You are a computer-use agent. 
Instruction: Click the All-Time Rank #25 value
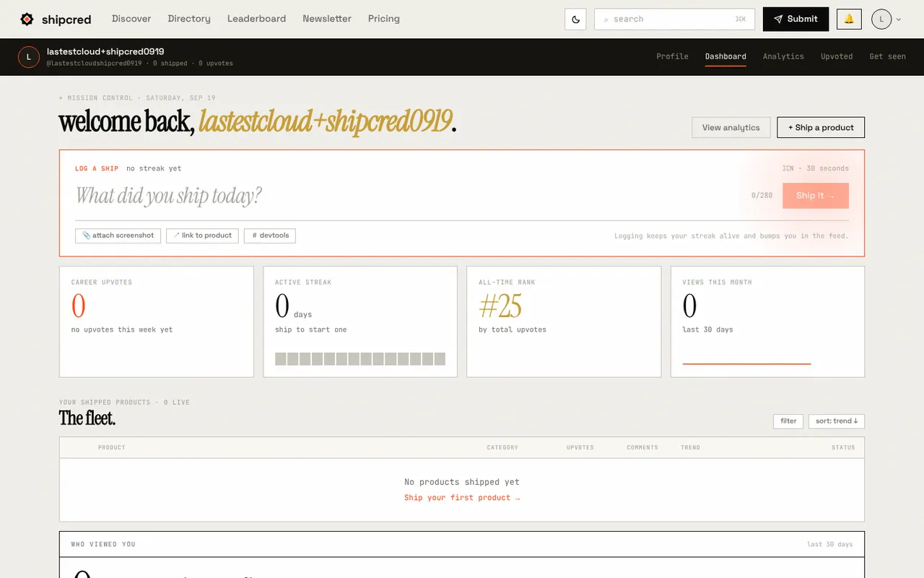tap(500, 307)
